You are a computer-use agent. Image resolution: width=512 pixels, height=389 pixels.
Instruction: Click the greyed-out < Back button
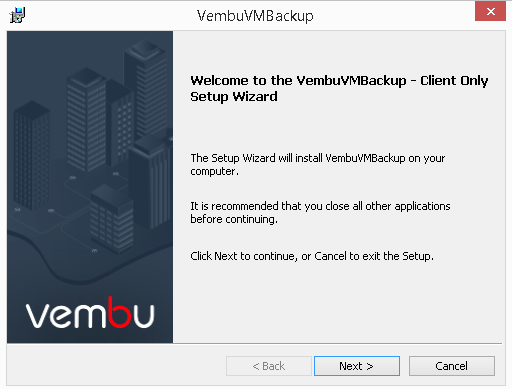pos(269,366)
